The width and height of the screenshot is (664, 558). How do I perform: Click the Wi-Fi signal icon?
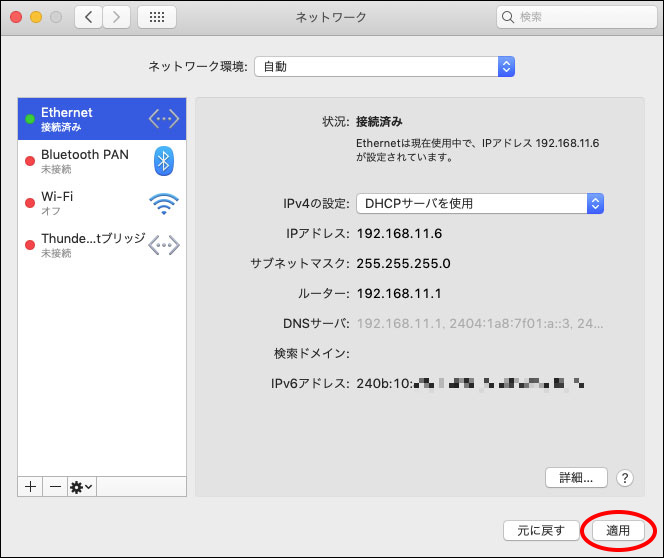(164, 204)
